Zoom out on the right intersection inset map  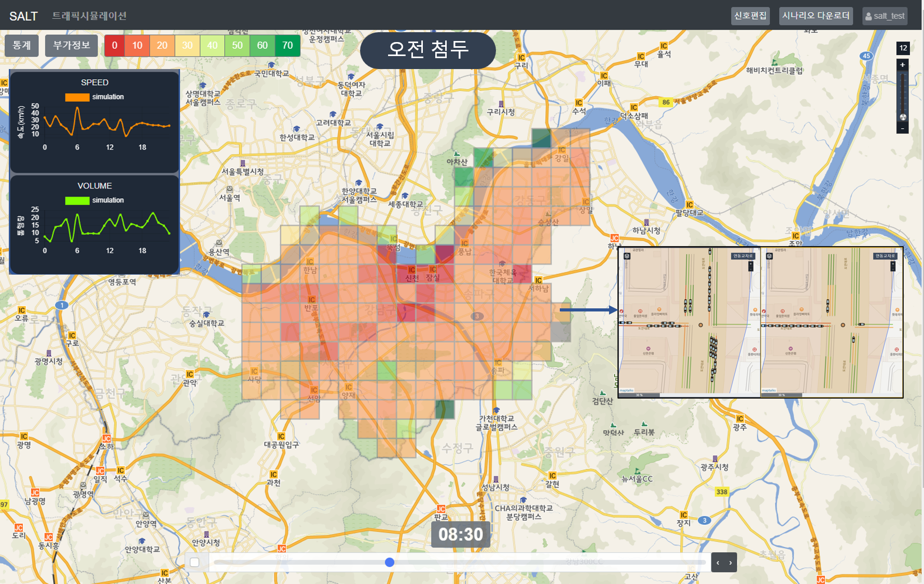point(892,268)
